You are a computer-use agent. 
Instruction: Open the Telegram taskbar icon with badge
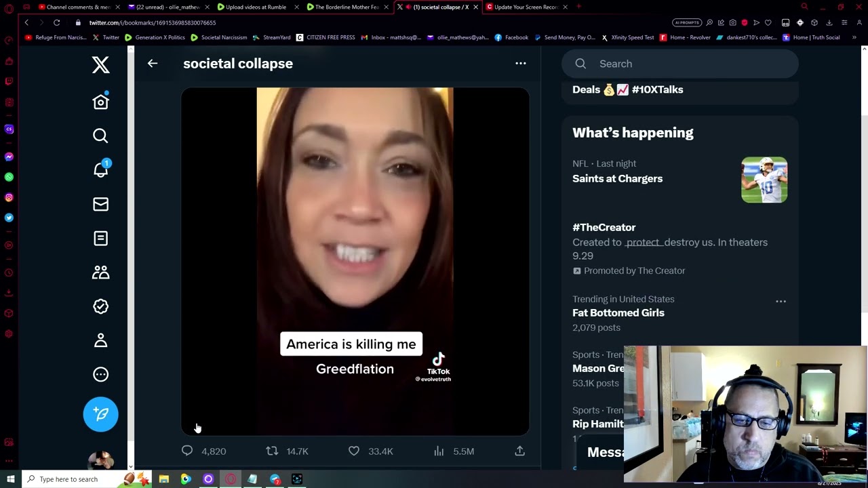pyautogui.click(x=275, y=479)
